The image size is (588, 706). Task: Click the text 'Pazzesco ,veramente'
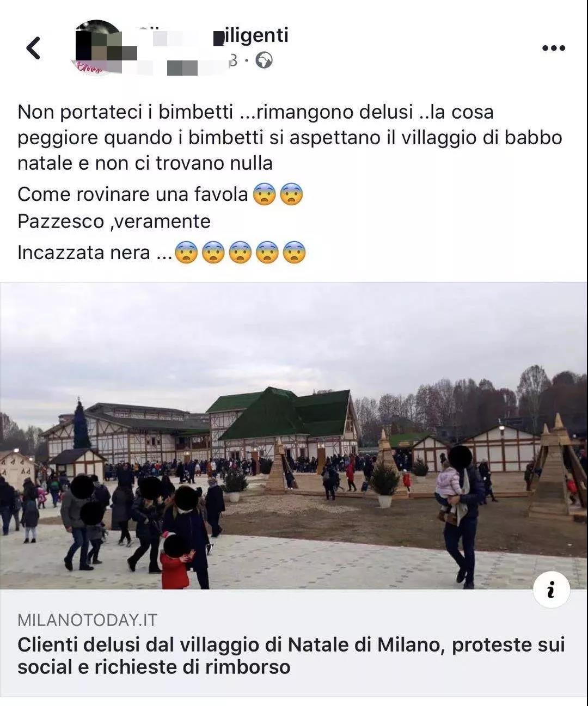114,222
